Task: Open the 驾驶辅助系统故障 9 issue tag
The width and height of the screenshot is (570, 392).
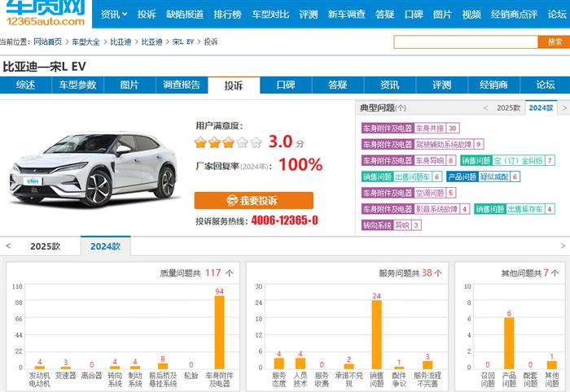Action: [x=423, y=145]
